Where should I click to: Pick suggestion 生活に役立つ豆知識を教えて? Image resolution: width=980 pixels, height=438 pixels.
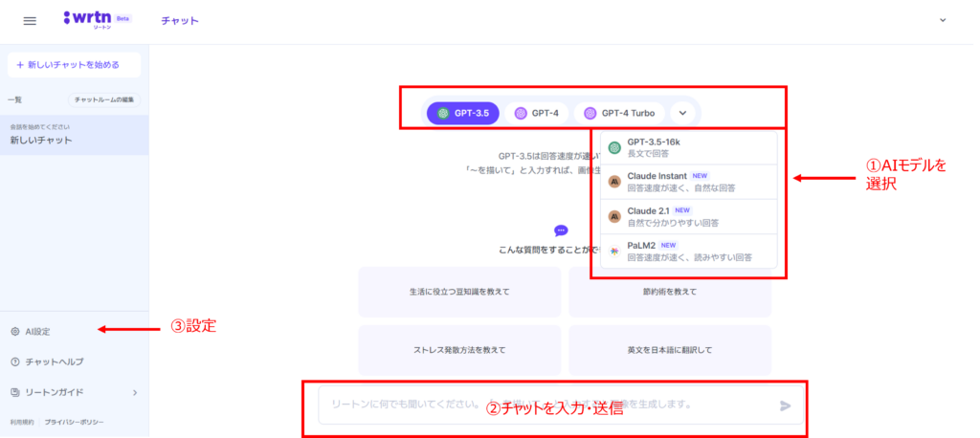(x=459, y=292)
